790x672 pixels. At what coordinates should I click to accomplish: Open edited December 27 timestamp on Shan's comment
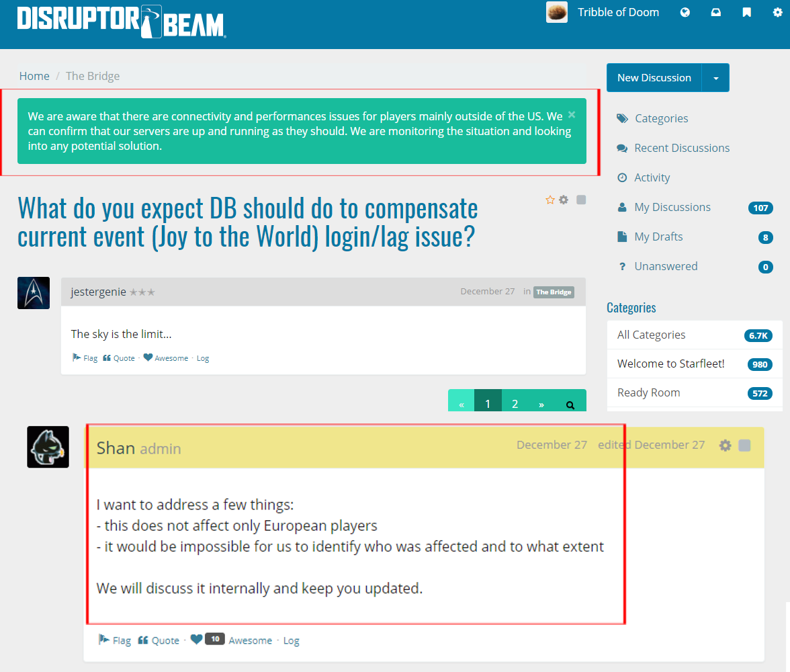pyautogui.click(x=651, y=445)
